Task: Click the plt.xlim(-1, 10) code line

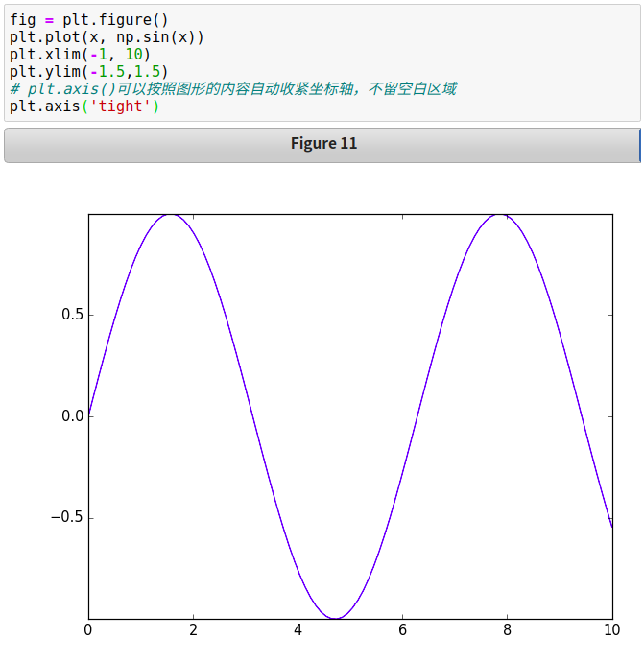Action: 80,55
